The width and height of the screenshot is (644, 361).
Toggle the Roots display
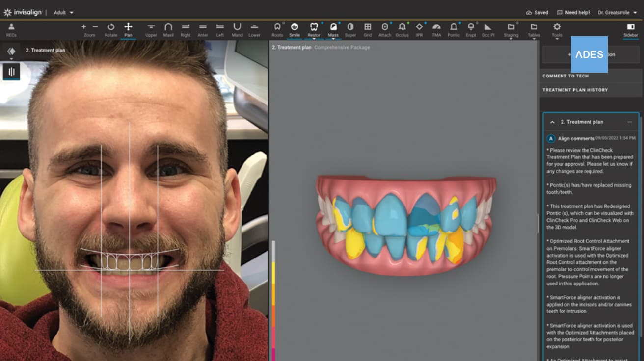(x=277, y=29)
